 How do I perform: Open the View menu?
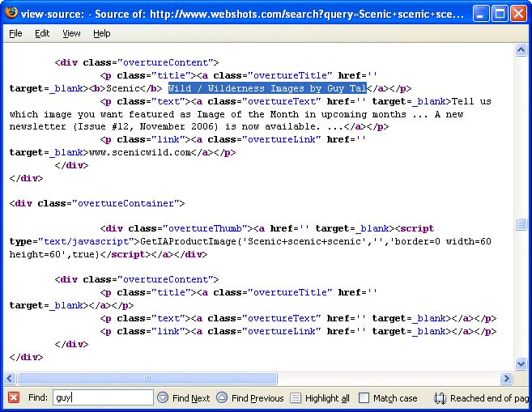[x=71, y=33]
